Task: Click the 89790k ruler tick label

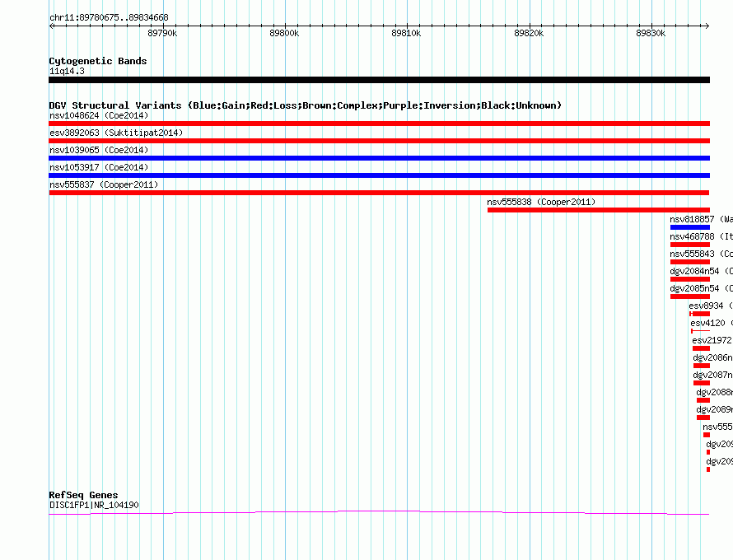Action: click(162, 33)
